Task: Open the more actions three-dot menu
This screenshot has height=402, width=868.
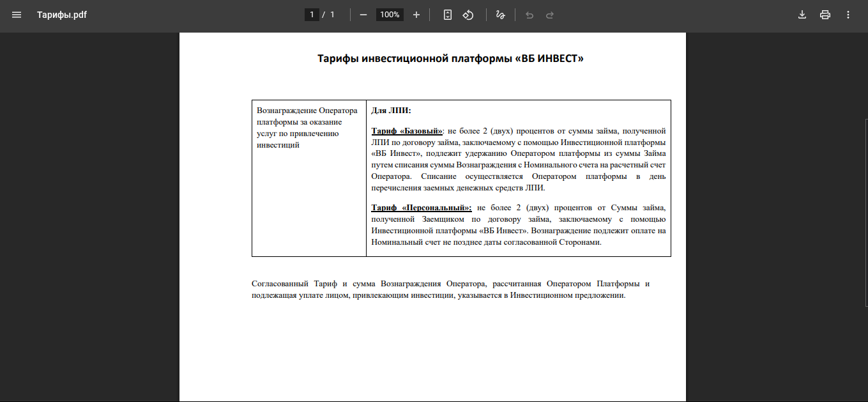Action: pyautogui.click(x=848, y=15)
